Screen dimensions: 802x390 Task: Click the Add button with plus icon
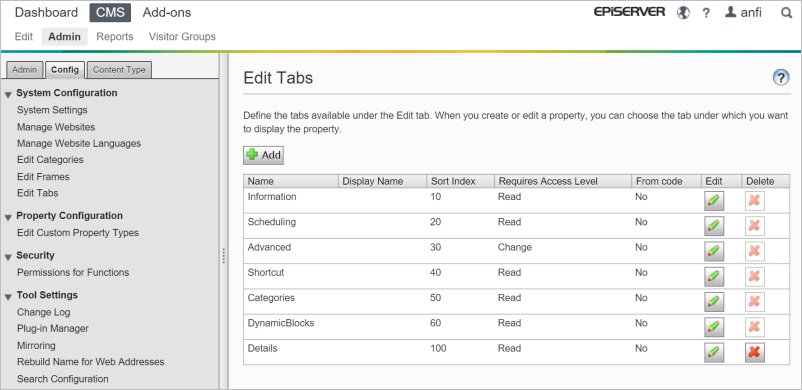[263, 155]
